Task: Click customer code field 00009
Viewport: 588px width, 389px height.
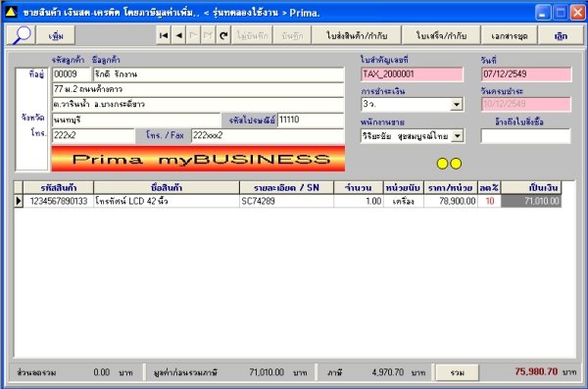Action: point(72,74)
